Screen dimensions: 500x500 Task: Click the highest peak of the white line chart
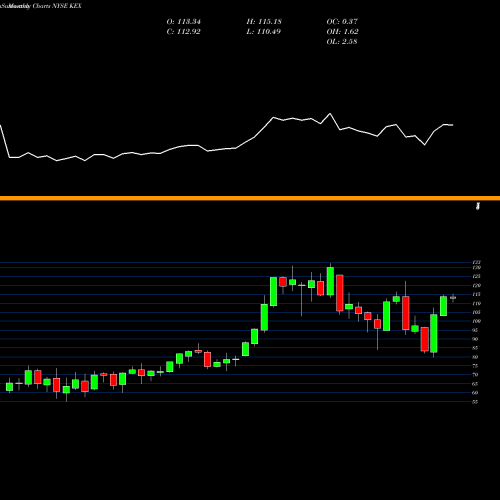coord(330,114)
